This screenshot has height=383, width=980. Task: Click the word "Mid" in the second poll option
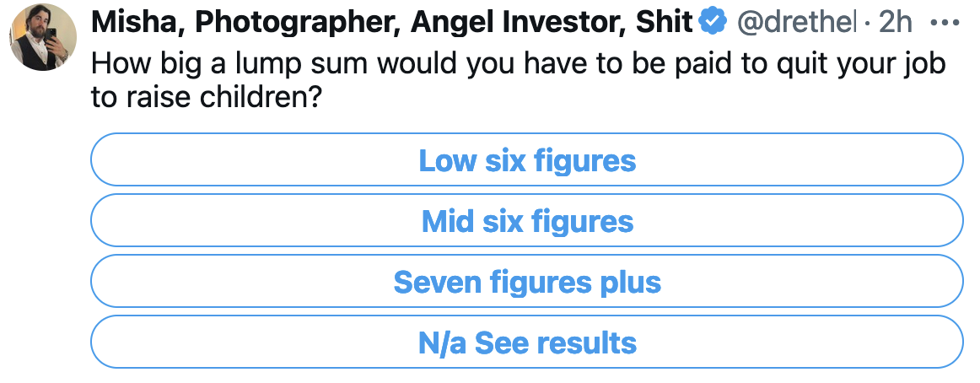click(447, 221)
